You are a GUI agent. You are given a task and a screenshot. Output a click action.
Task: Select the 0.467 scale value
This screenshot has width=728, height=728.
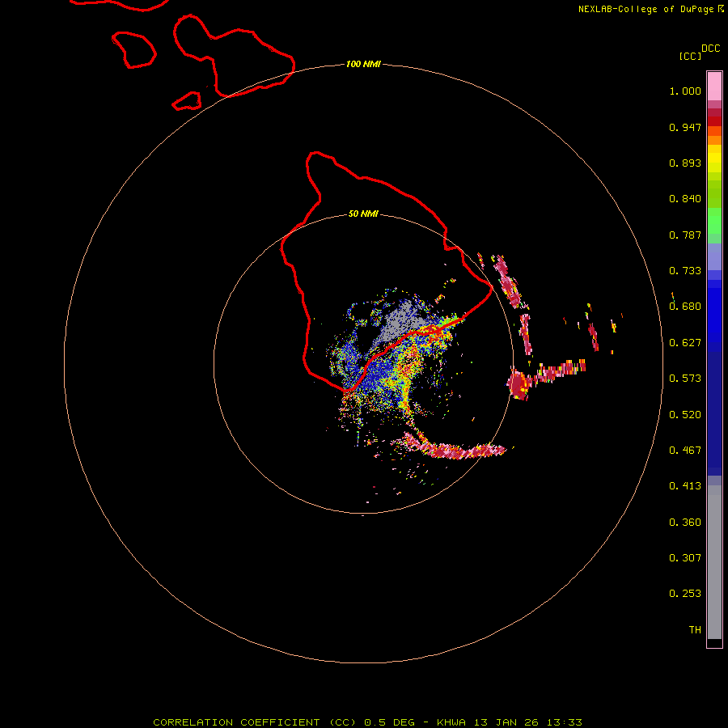685,451
